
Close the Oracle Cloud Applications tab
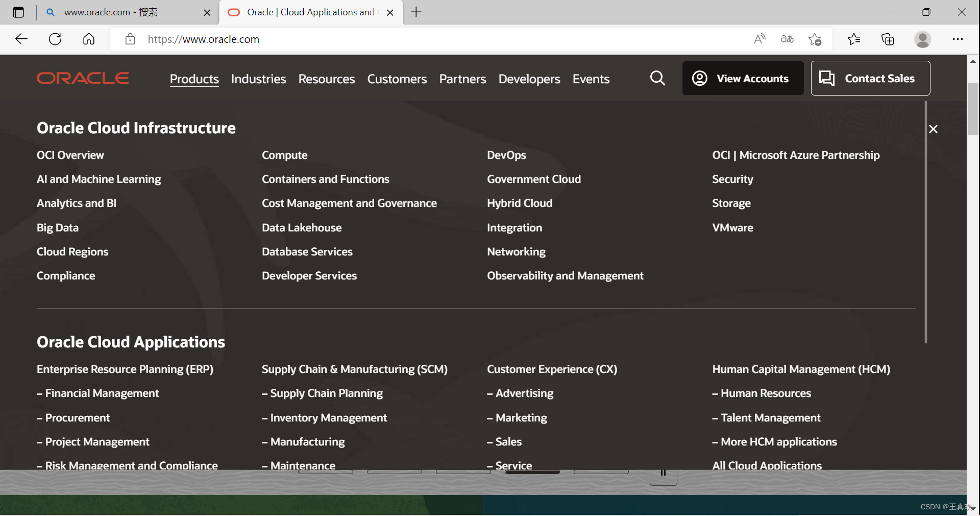point(390,13)
